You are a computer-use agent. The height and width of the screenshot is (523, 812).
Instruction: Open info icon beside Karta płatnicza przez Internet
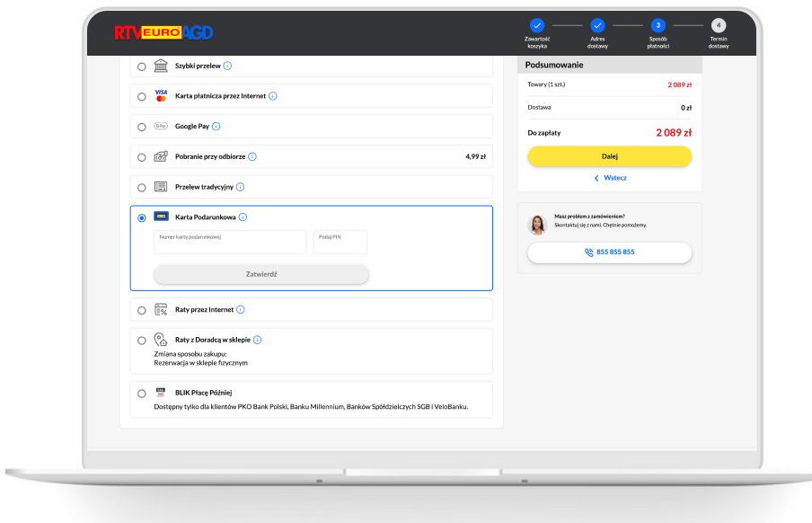click(273, 96)
